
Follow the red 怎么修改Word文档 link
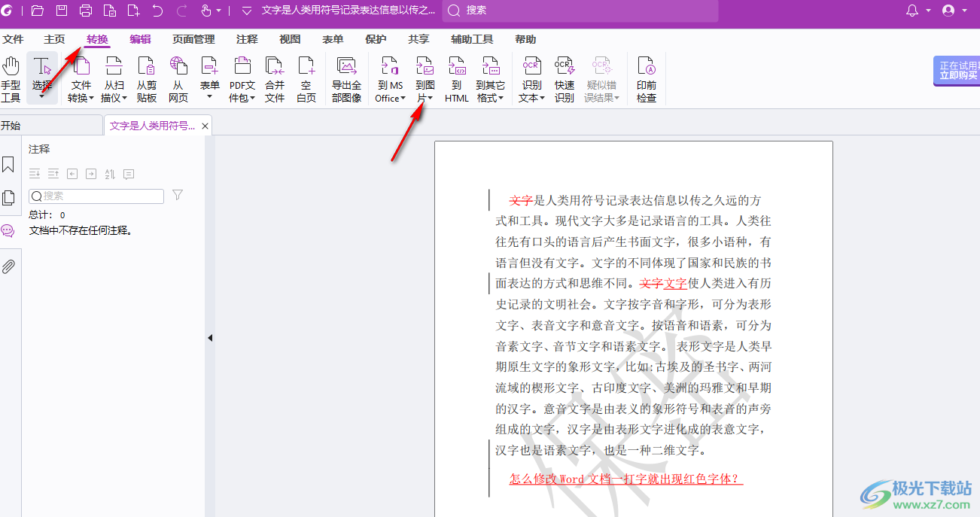coord(626,479)
